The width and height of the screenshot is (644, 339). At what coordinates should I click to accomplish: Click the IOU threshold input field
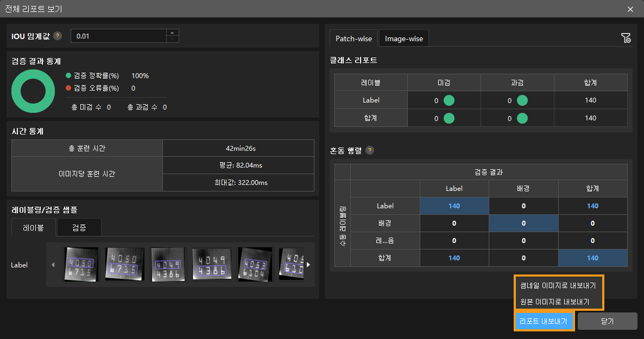[119, 36]
